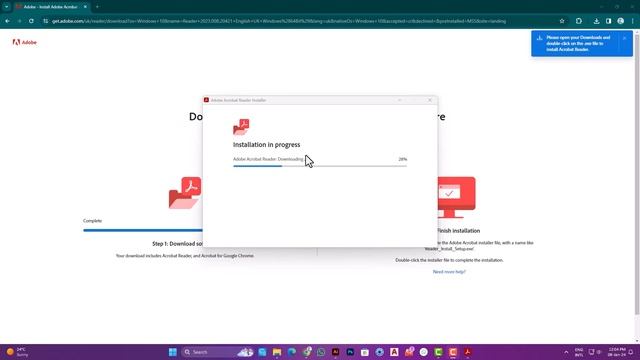Toggle the browser side panel icon

point(609,21)
